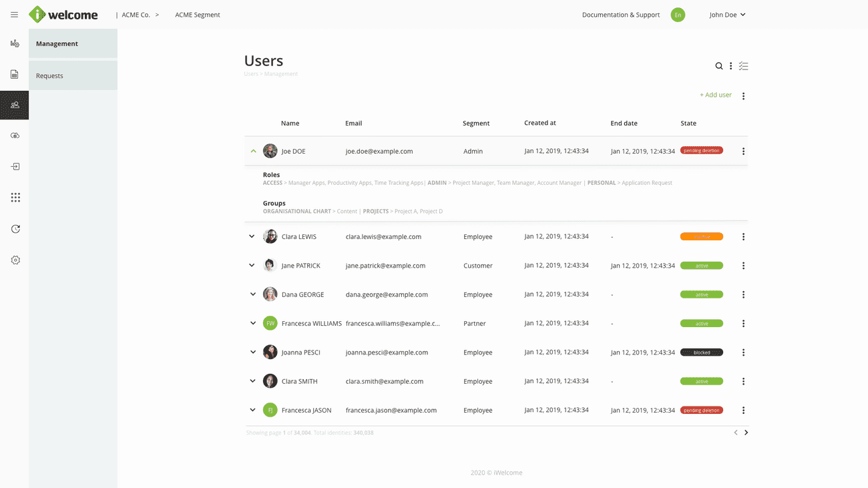The width and height of the screenshot is (868, 488).
Task: Open the hamburger menu
Action: click(14, 15)
